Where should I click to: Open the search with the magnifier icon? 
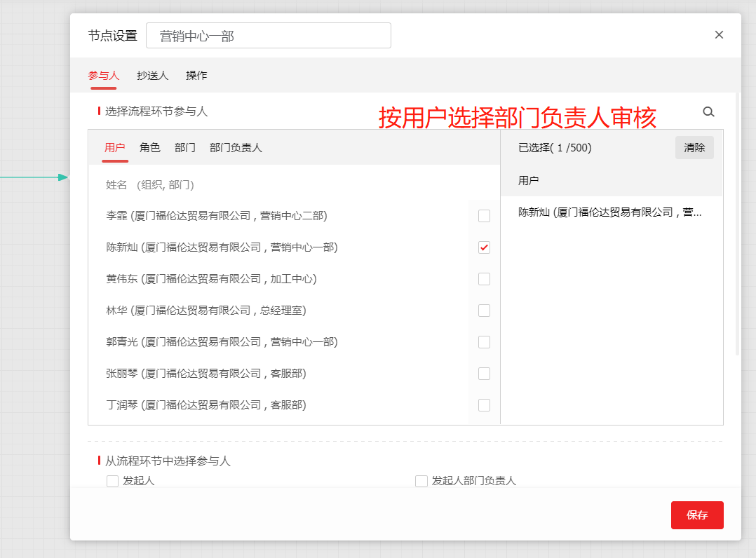tap(708, 111)
